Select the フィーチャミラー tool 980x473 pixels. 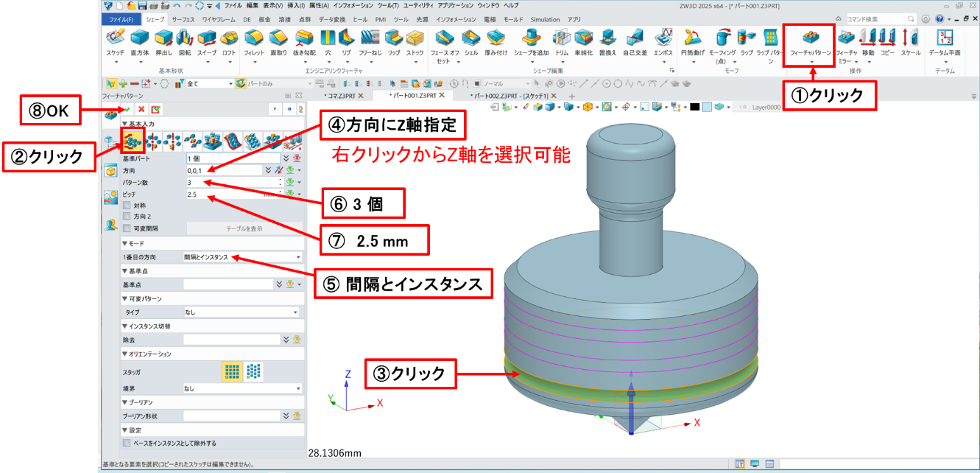[846, 37]
